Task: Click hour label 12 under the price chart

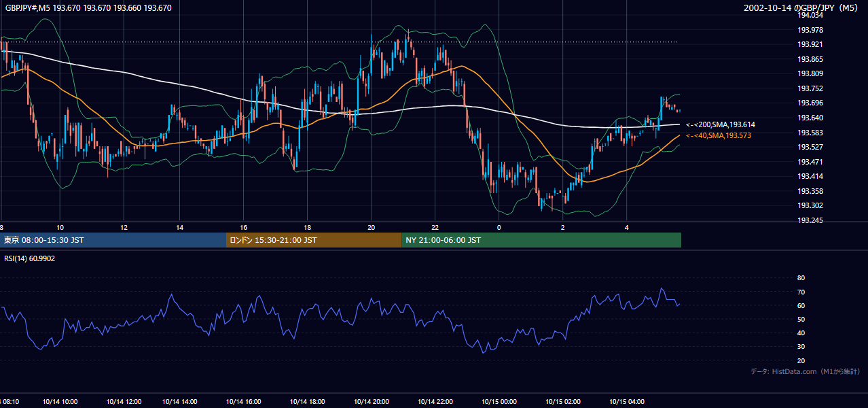Action: (124, 227)
